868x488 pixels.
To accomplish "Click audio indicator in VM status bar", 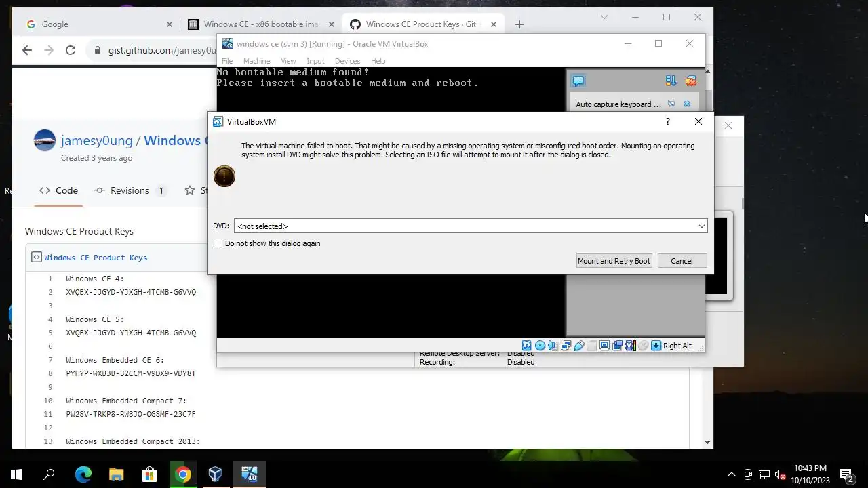I will [x=553, y=346].
